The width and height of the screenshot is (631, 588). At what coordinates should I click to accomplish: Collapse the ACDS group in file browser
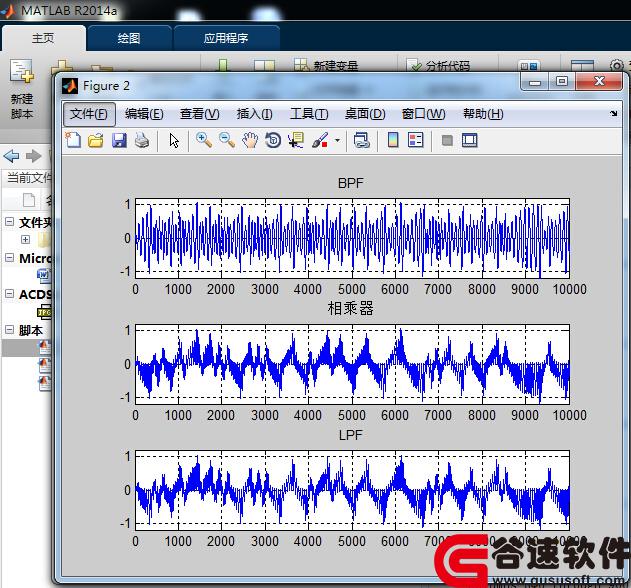click(x=10, y=294)
